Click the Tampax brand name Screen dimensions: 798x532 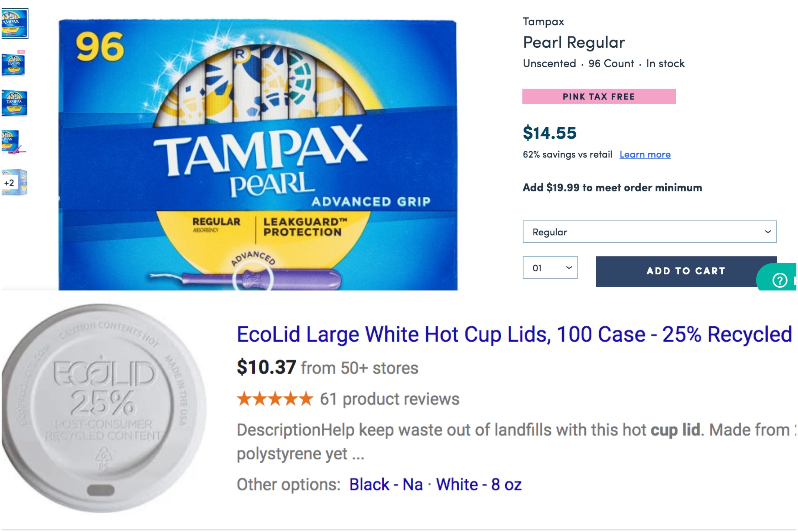point(543,21)
